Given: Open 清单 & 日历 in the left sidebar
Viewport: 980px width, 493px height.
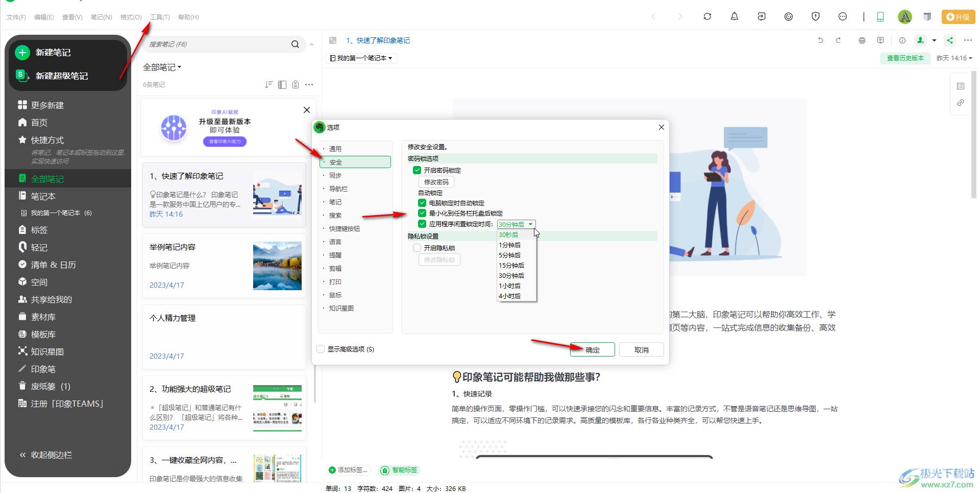Looking at the screenshot, I should 47,265.
